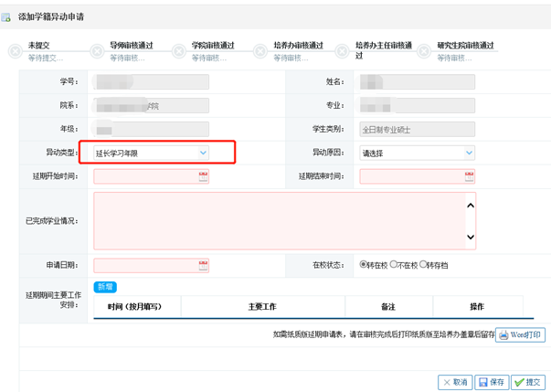Click the 时间（按月填写） column header
Screen dimensions: 551x392
(x=134, y=307)
